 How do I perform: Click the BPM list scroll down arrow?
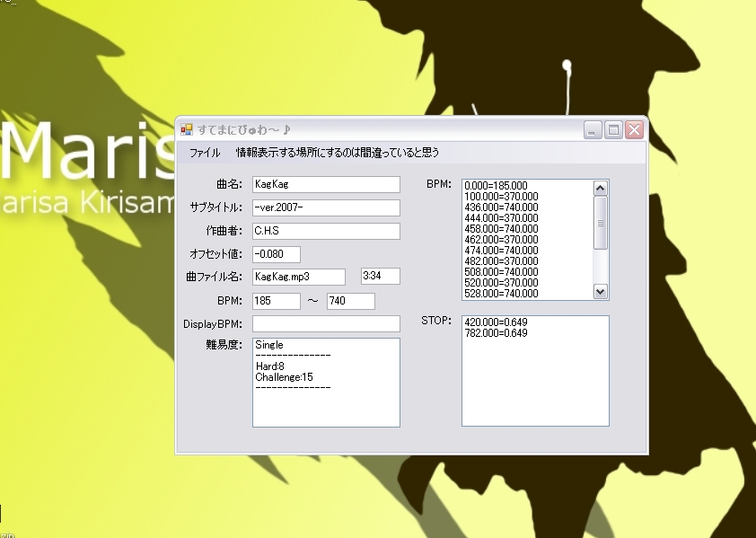point(601,291)
